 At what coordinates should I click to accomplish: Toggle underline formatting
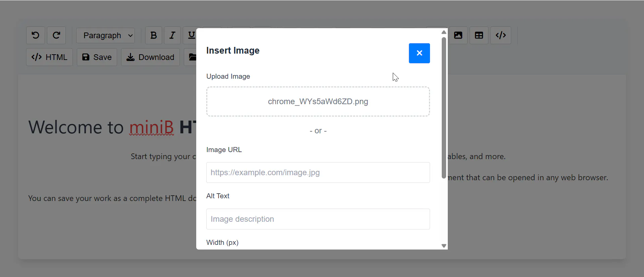(190, 35)
